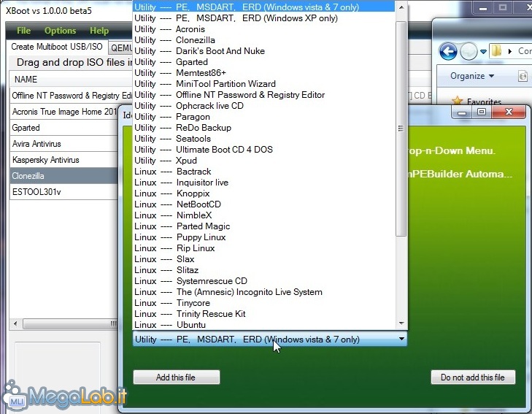Screen dimensions: 532x414
Task: Choose Ultimate Boot CD 4 DOS option
Action: [x=264, y=149]
